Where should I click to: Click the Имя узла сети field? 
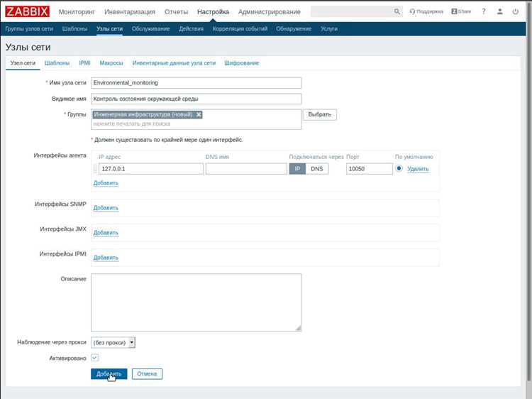click(196, 83)
